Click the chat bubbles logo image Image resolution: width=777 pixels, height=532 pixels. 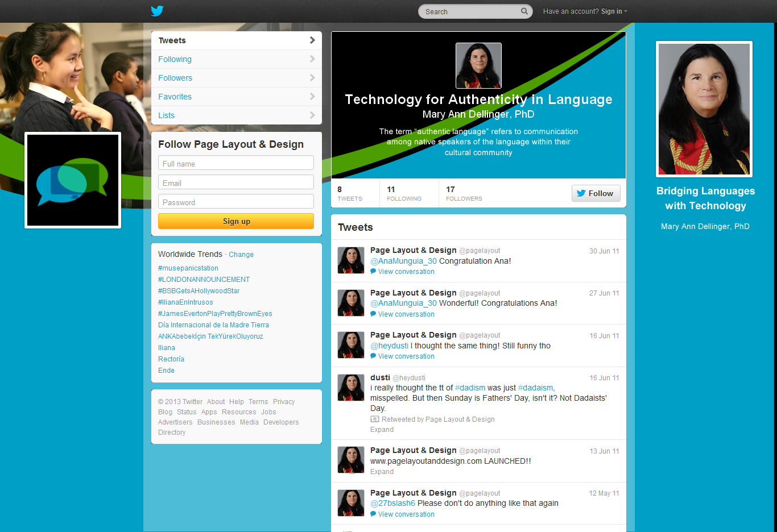pyautogui.click(x=73, y=180)
